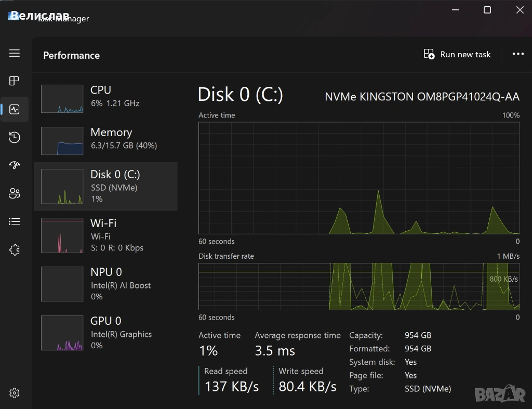Select Disk 0 (C:) in the sidebar
This screenshot has width=532, height=409.
[106, 186]
